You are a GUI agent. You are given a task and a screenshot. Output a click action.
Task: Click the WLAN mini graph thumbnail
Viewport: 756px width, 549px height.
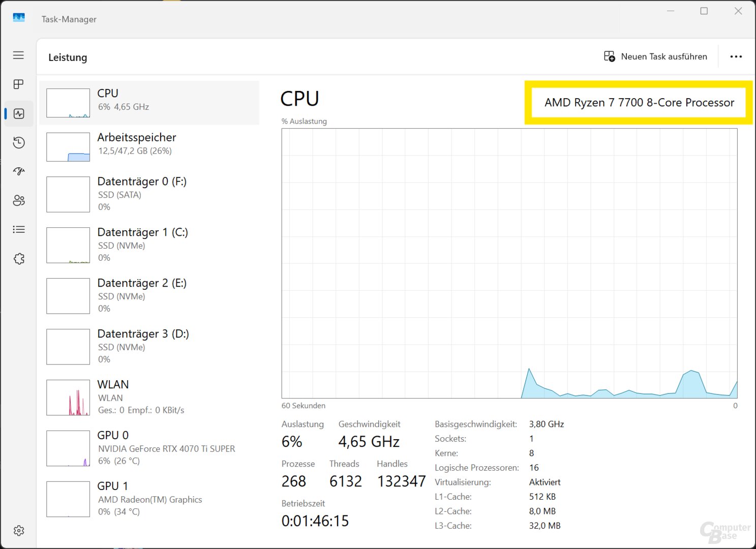coord(68,398)
